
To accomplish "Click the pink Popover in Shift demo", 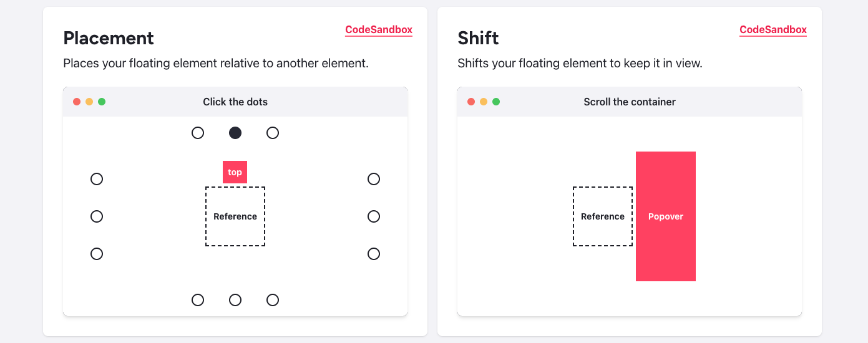I will pyautogui.click(x=666, y=216).
